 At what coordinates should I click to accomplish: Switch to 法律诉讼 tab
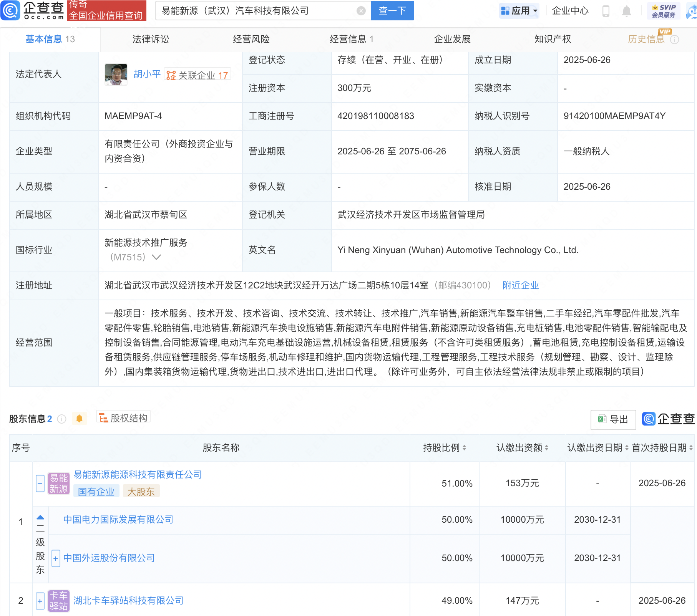tap(151, 39)
